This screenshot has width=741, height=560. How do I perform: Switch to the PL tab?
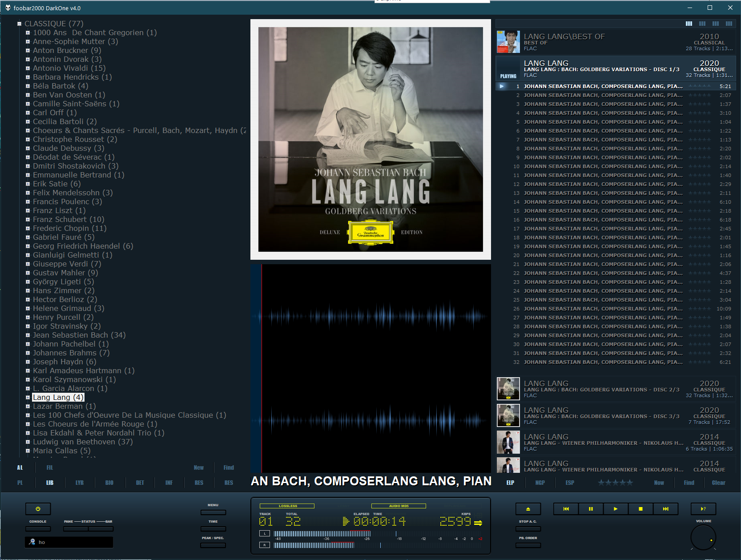click(x=20, y=483)
